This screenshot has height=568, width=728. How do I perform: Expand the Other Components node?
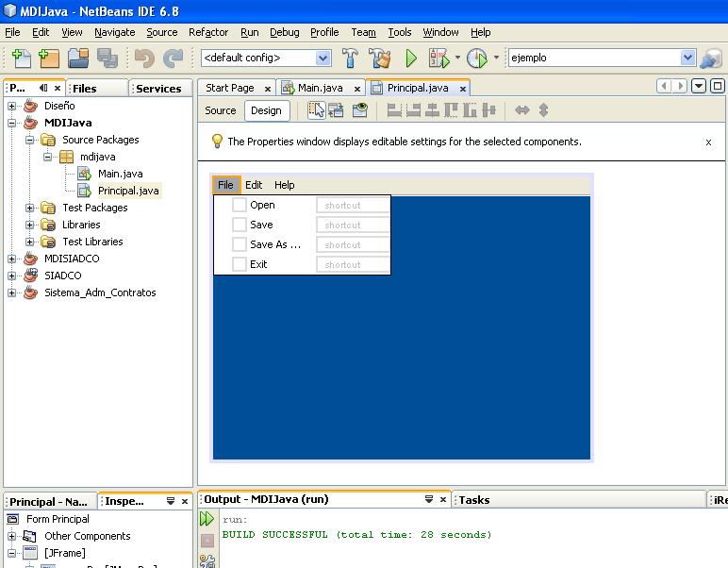point(12,536)
